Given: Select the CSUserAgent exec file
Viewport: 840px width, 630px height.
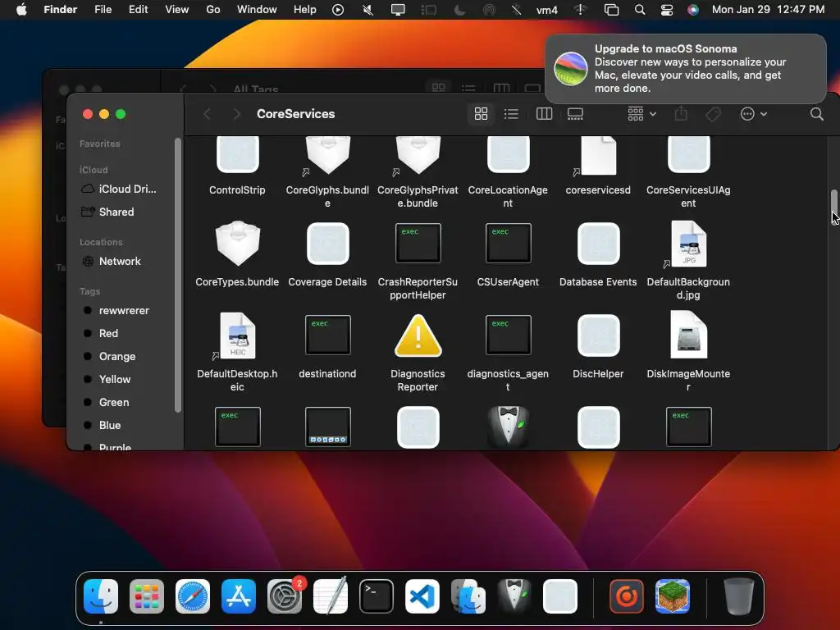Looking at the screenshot, I should (x=509, y=243).
